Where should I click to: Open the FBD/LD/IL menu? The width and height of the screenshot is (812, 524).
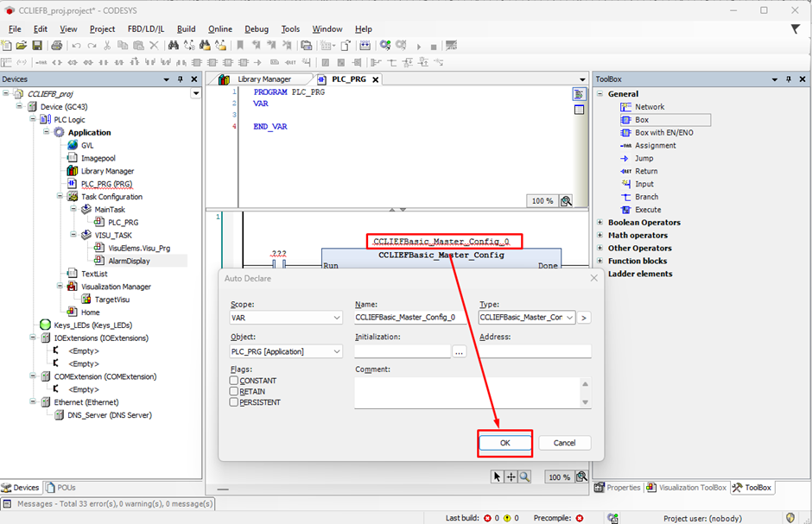click(x=145, y=29)
